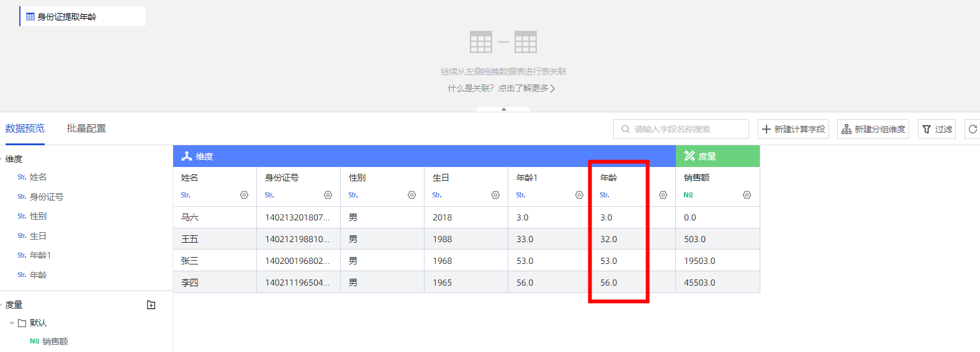Select the 身份证提取年龄 data table
The image size is (980, 352).
pos(67,17)
